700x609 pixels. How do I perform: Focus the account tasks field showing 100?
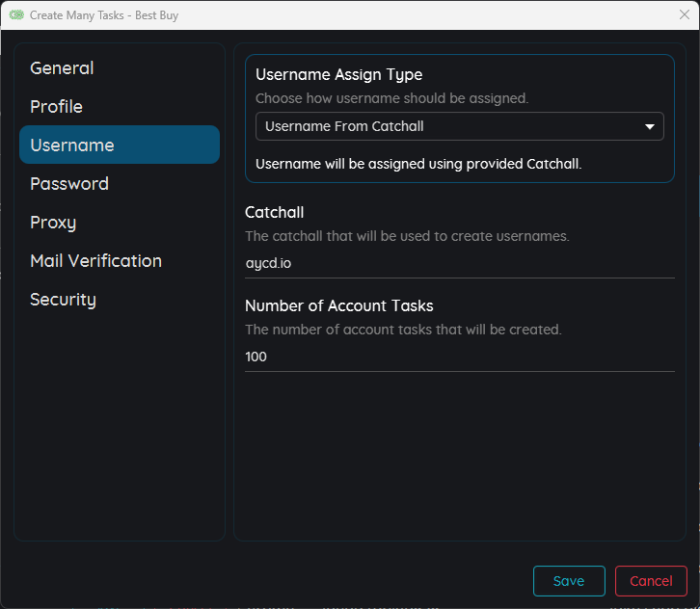pos(459,357)
